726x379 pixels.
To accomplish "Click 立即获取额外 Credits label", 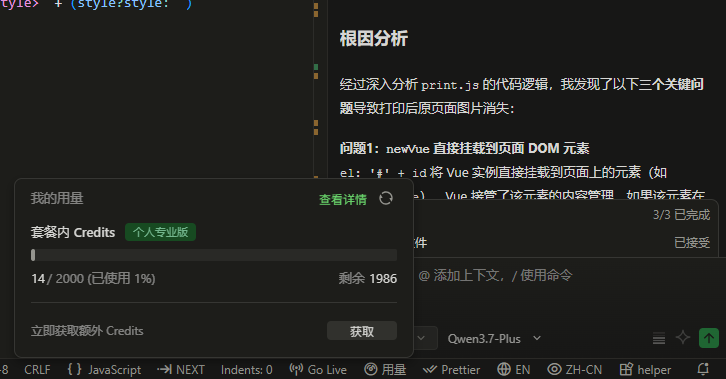I will [x=87, y=331].
